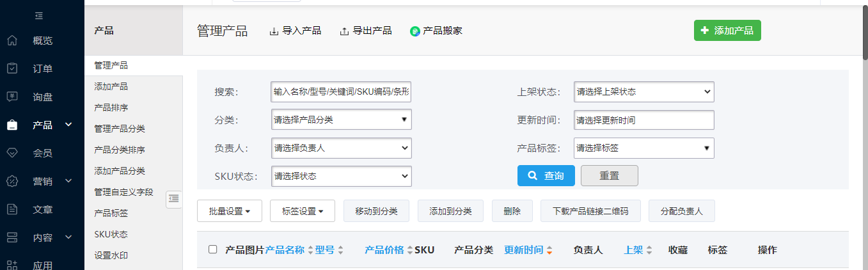Focus the 搜索 keyword input field
The width and height of the screenshot is (868, 270).
341,91
